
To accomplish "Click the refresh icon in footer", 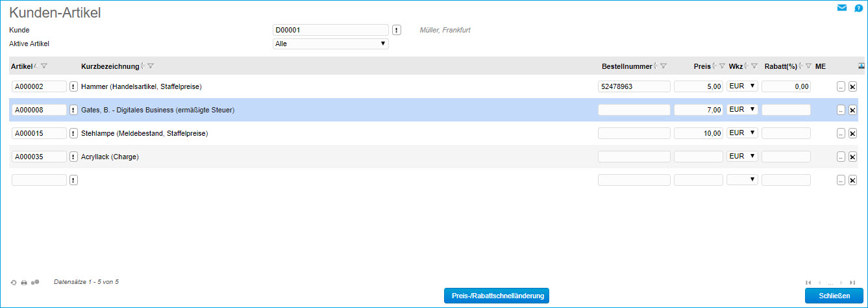I will coord(14,283).
